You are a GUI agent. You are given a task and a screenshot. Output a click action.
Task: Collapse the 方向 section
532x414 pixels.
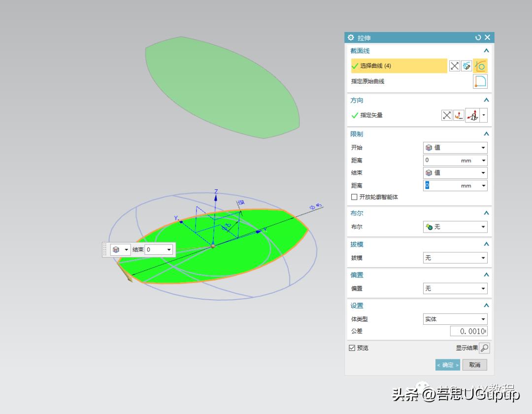[x=486, y=100]
